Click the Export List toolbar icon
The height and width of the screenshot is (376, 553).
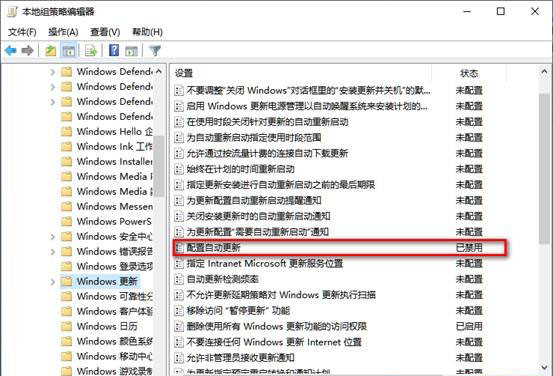click(x=91, y=51)
